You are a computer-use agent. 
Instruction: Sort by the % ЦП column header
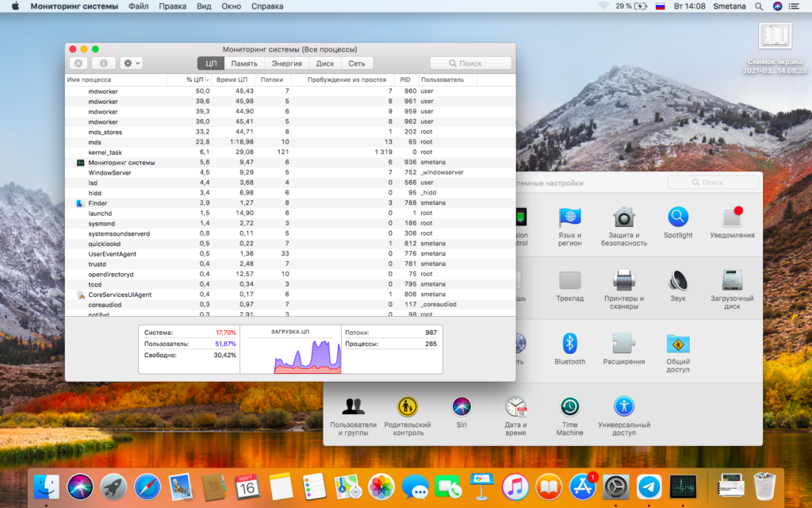pos(191,80)
